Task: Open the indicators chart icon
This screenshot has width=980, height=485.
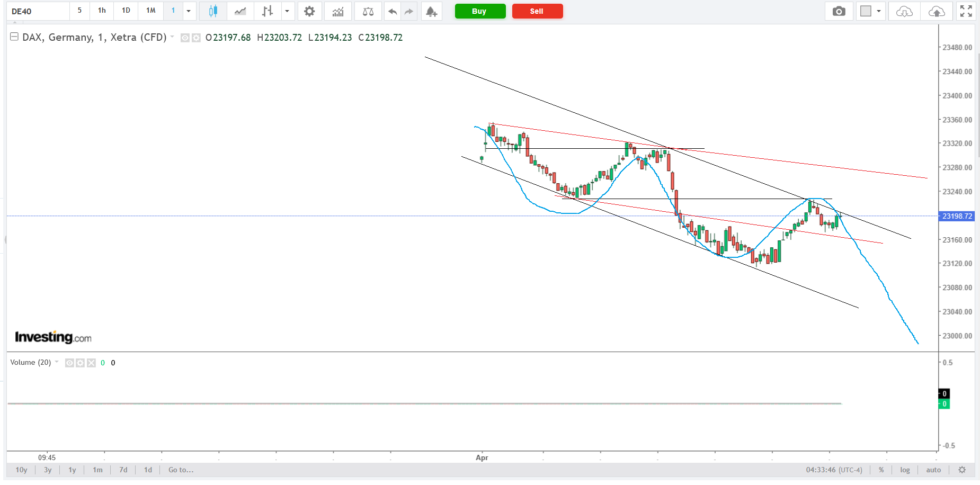Action: tap(338, 11)
